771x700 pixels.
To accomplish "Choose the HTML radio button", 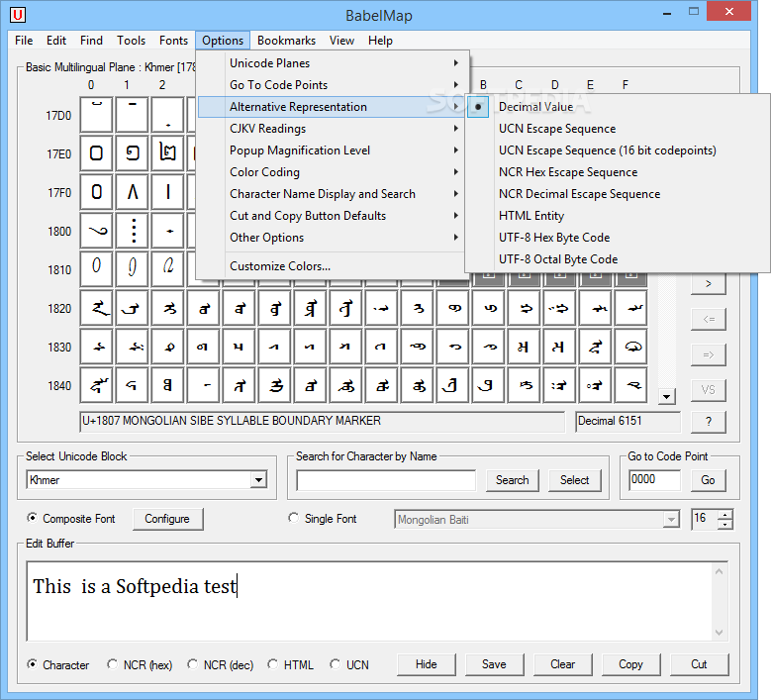I will [x=273, y=664].
